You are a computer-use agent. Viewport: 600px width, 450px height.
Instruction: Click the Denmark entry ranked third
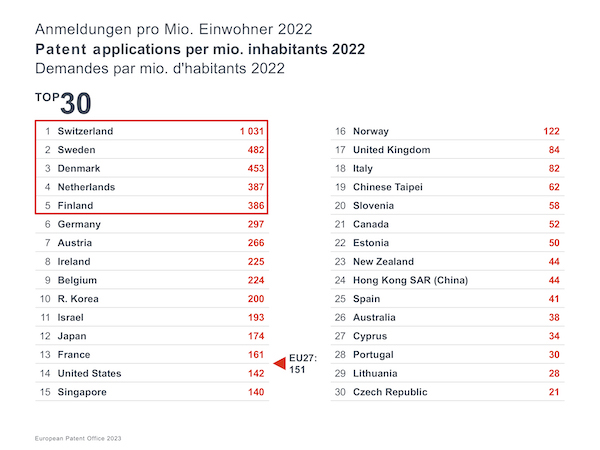pyautogui.click(x=79, y=168)
